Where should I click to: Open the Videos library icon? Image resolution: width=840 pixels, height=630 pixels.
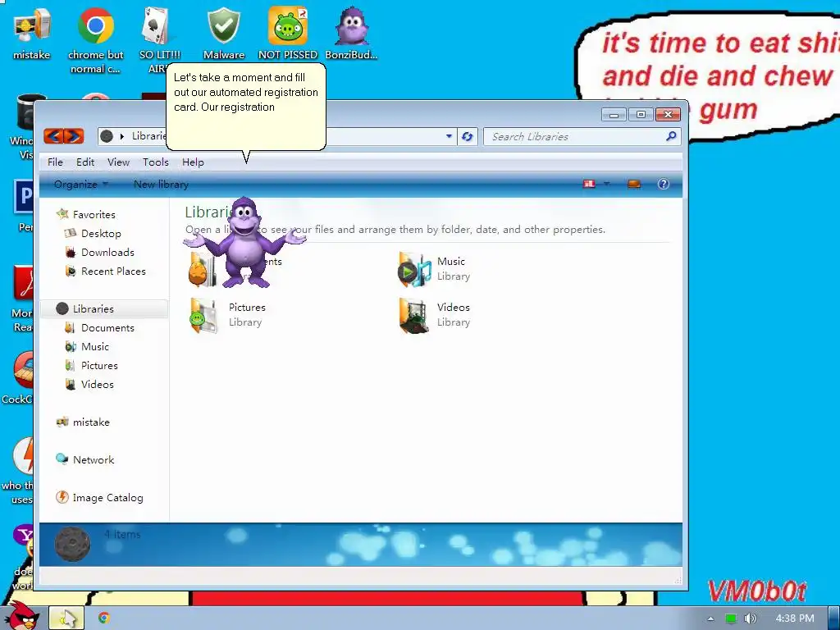[413, 315]
